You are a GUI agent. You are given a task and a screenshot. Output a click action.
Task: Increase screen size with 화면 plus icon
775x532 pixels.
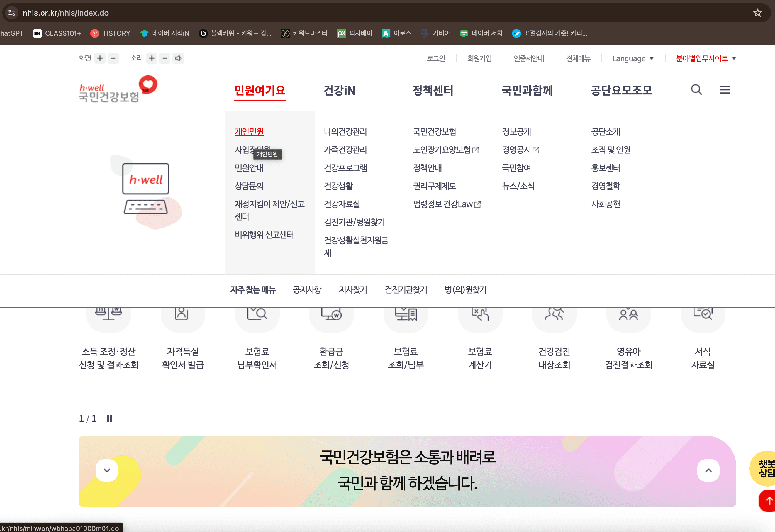click(99, 58)
